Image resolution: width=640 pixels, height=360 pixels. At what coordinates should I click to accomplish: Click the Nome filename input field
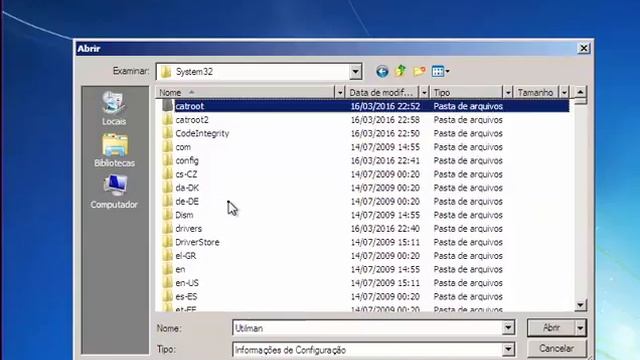pyautogui.click(x=367, y=328)
